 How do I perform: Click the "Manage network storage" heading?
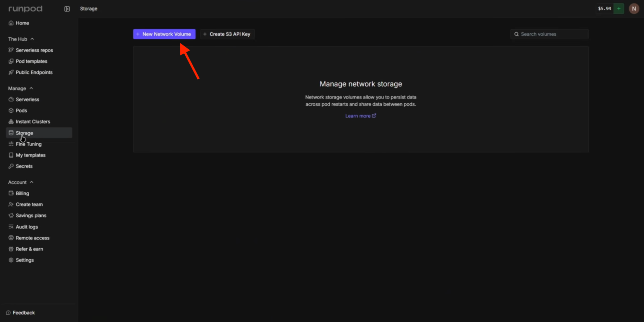(x=361, y=84)
